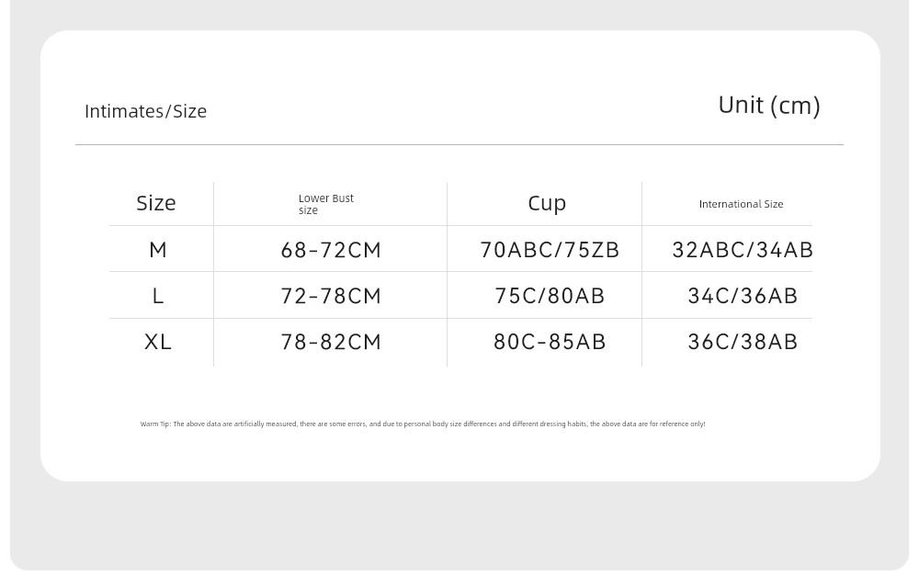Click the 78-82CM lower bust cell
Viewport: 919px width, 588px height.
pos(331,342)
